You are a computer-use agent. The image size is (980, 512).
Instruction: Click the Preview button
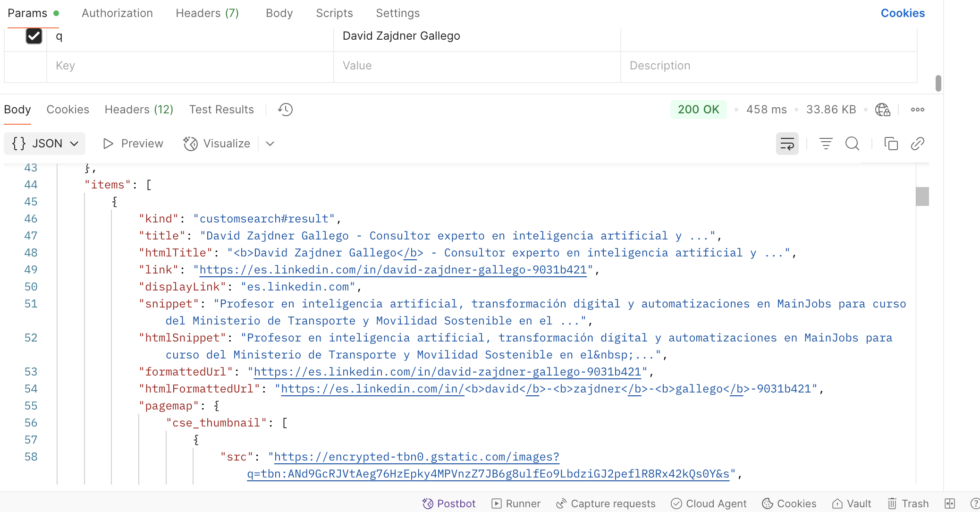(133, 144)
